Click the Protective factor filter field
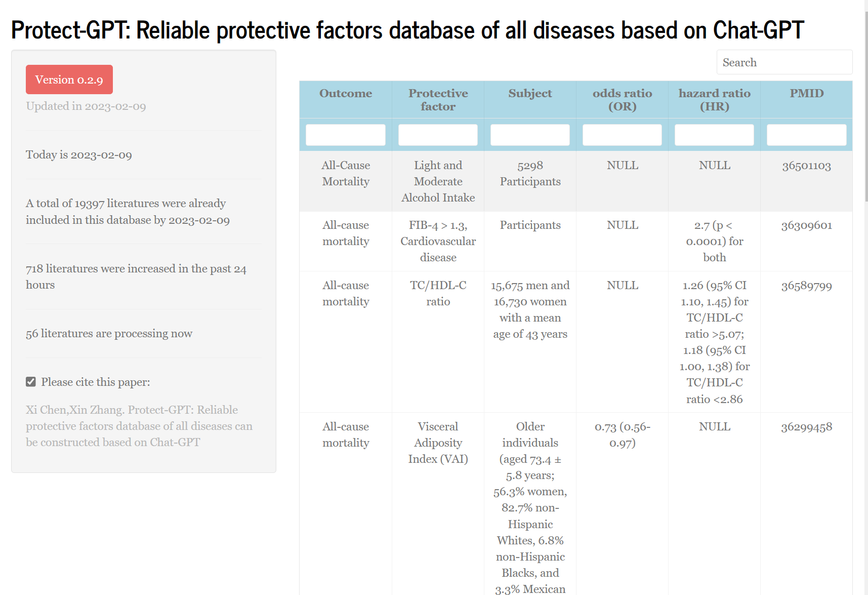Screen dimensions: 868x595 438,134
